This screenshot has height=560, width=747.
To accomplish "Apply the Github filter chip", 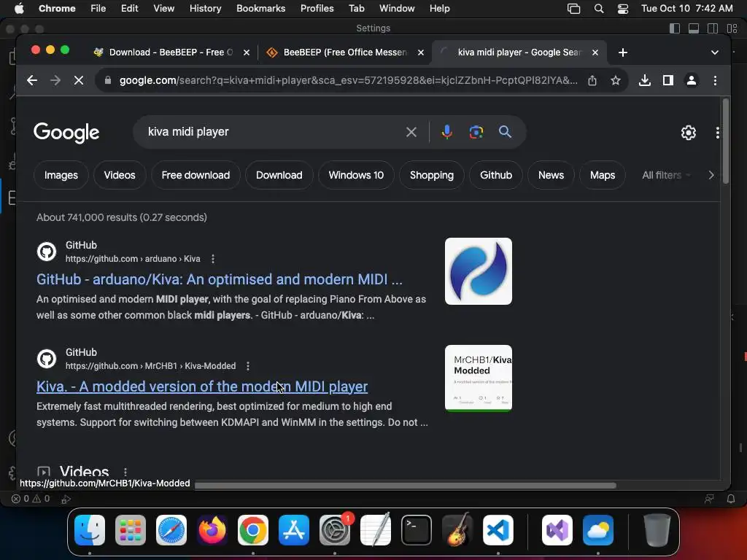I will tap(496, 175).
